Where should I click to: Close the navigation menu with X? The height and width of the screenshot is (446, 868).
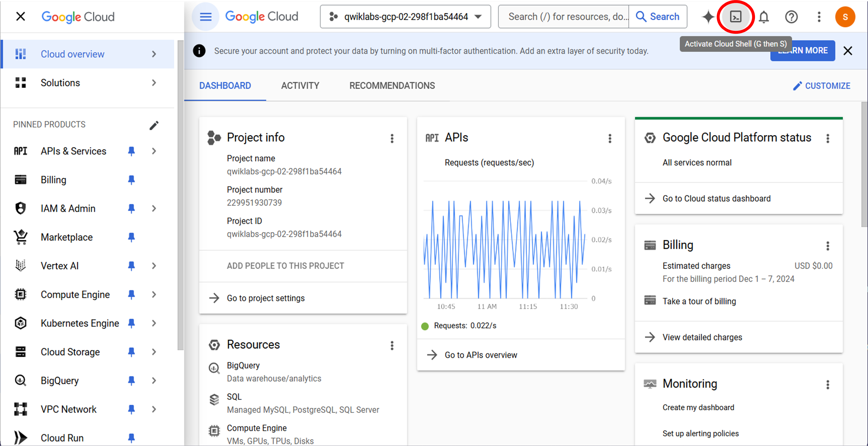point(20,17)
